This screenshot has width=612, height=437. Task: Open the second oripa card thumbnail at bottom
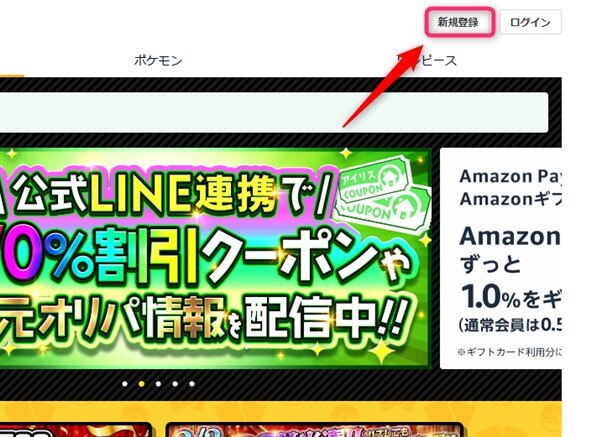[315, 430]
